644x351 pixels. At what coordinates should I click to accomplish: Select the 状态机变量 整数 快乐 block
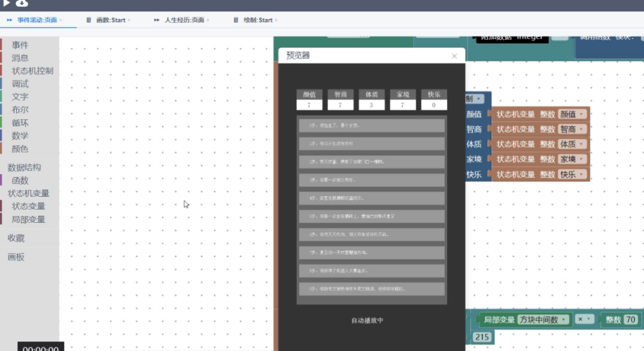pyautogui.click(x=540, y=175)
